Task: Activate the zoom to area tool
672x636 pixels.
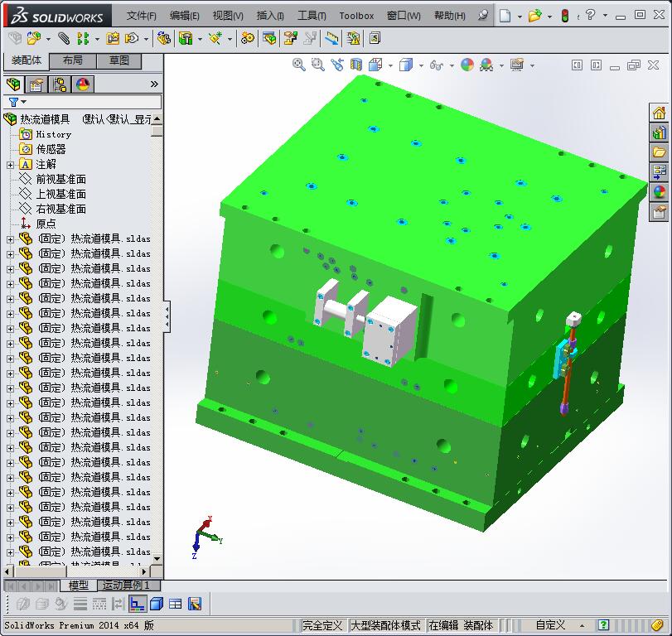Action: (318, 65)
